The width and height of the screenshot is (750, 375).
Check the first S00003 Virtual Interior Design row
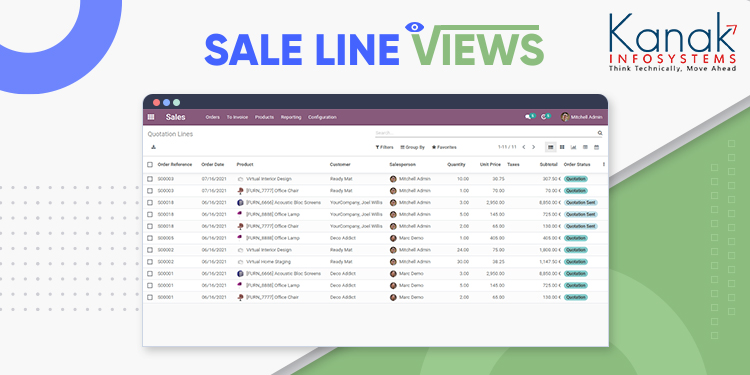[x=150, y=179]
